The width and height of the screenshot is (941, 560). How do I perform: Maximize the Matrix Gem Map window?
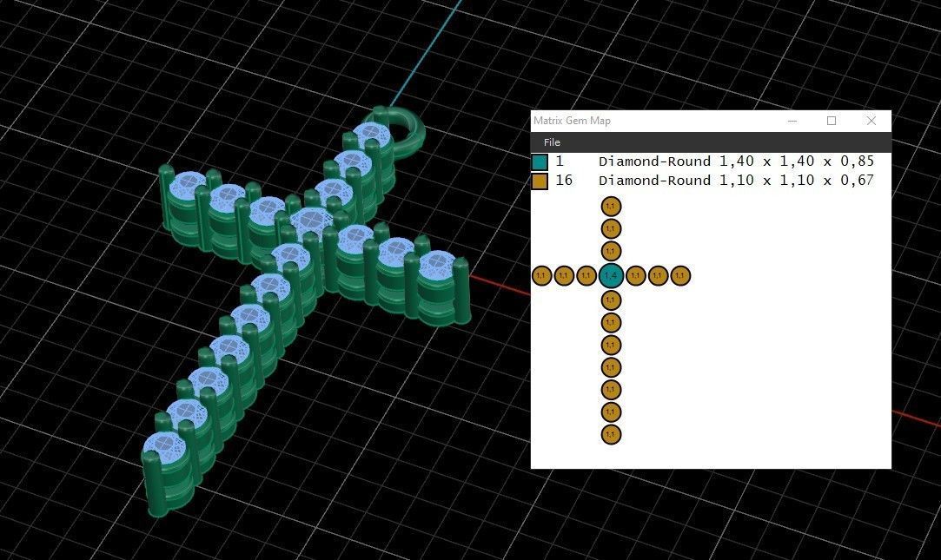(832, 121)
